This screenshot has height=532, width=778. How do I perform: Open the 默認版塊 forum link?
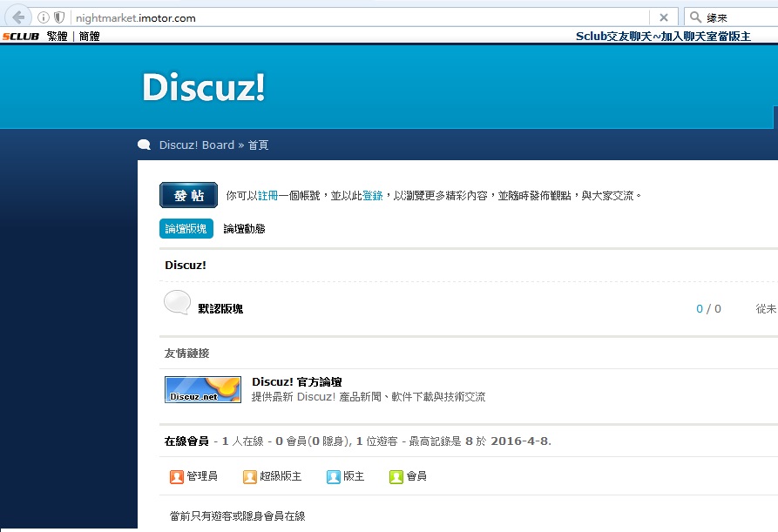[220, 309]
